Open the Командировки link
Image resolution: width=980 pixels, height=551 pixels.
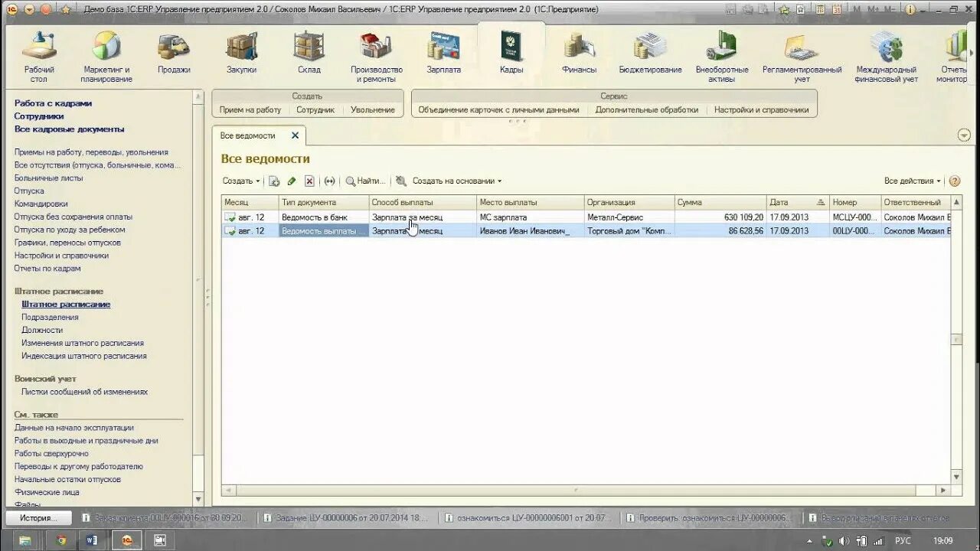(41, 204)
